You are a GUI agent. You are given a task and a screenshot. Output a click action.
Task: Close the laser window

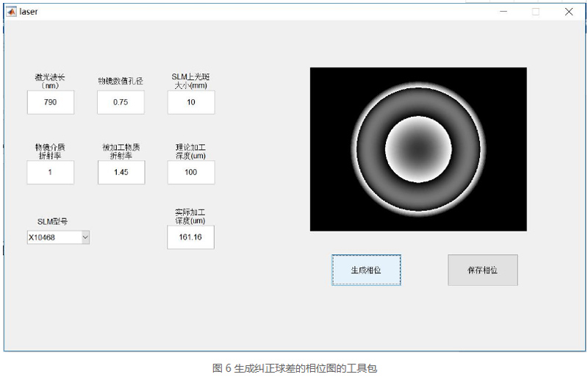568,12
